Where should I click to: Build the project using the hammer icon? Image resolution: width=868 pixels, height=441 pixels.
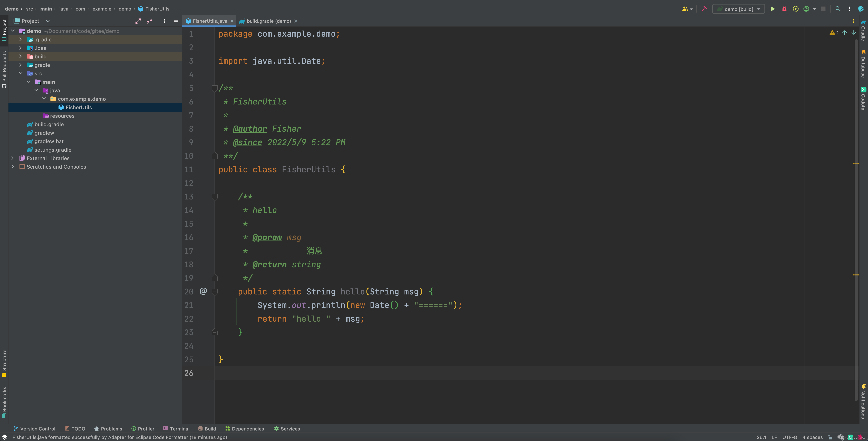pos(704,9)
